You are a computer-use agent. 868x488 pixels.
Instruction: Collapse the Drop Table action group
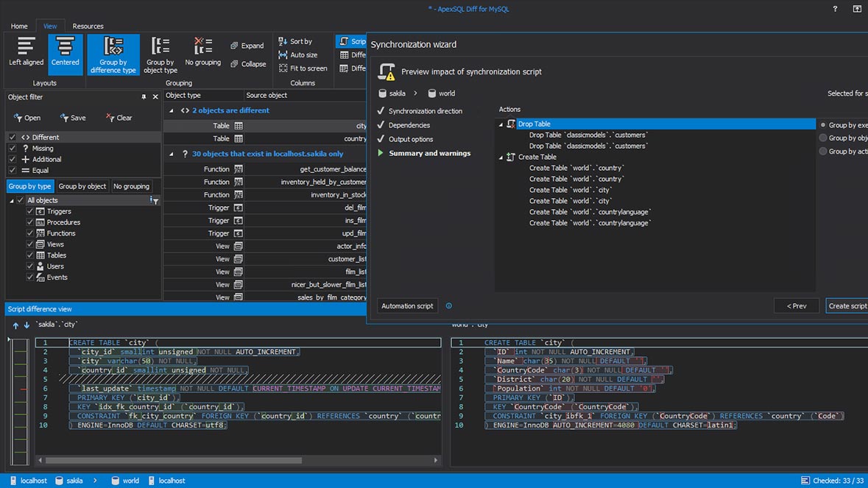(x=501, y=124)
